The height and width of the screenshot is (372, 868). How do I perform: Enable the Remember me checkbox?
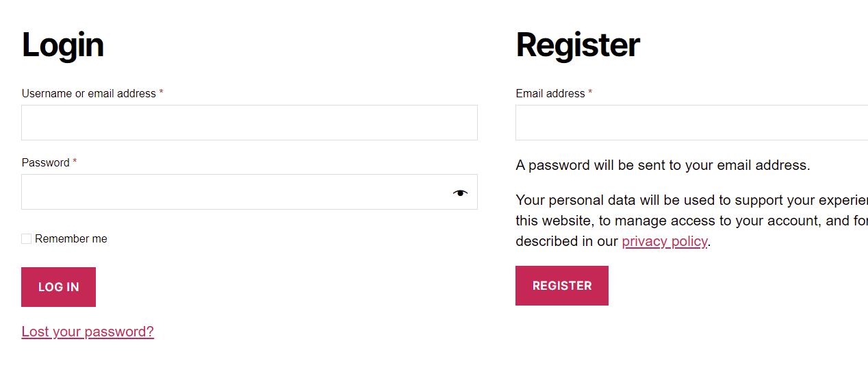[x=26, y=238]
